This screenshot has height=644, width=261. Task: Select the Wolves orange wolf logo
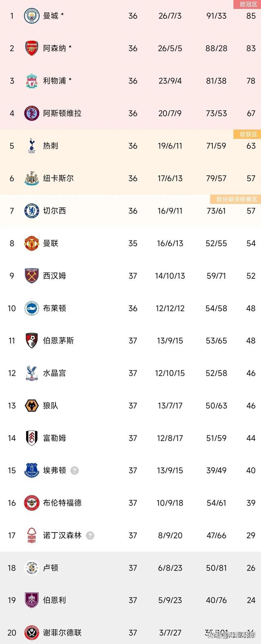point(31,406)
